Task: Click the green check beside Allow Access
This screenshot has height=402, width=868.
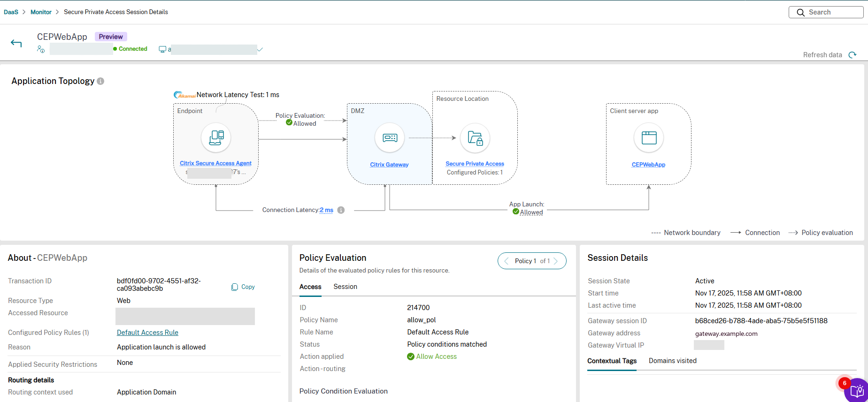Action: (x=411, y=356)
